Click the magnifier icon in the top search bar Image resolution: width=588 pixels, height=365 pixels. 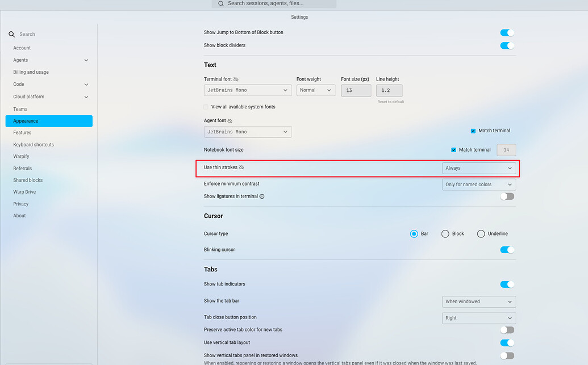tap(221, 3)
